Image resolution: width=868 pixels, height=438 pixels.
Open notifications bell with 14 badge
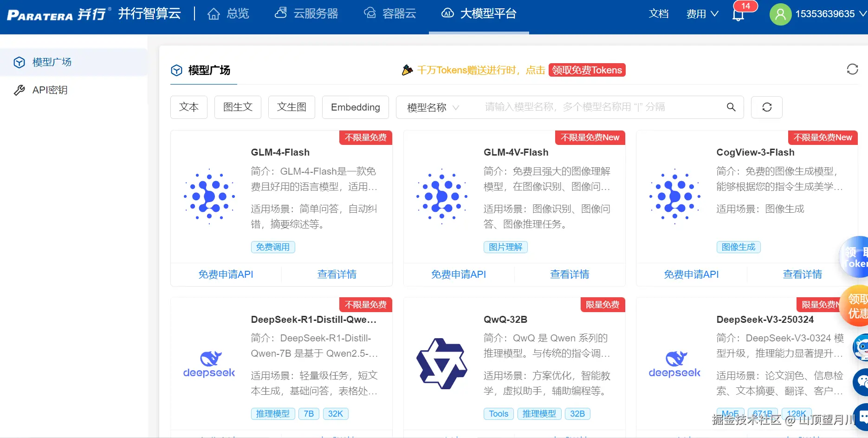click(738, 14)
